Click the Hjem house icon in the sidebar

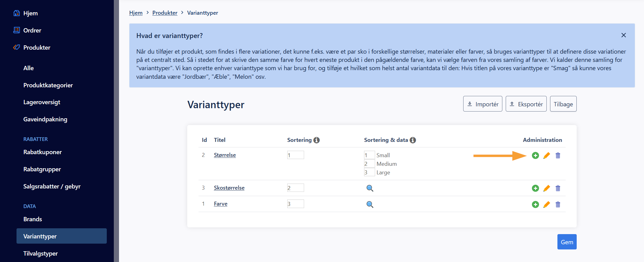point(17,13)
